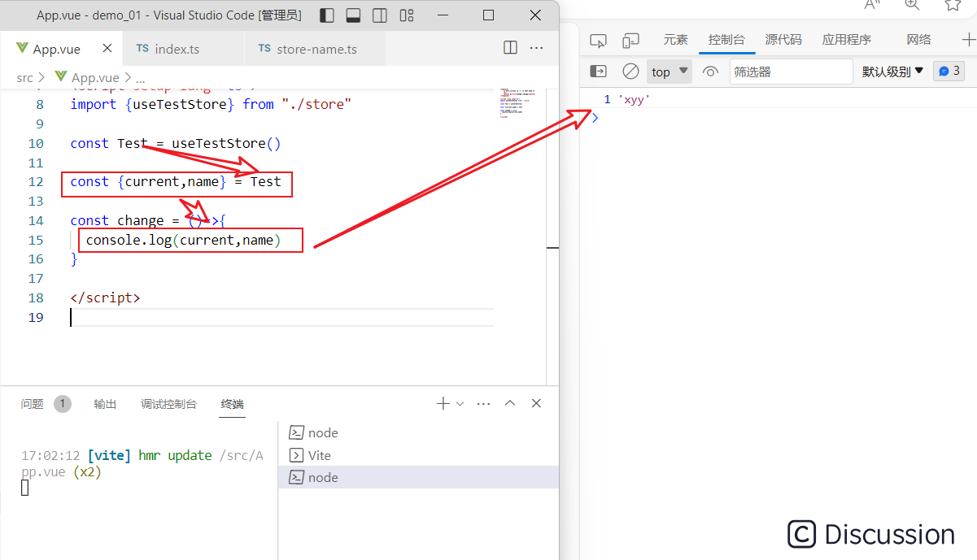Click issues badge showing 3
The height and width of the screenshot is (560, 977).
(x=949, y=72)
